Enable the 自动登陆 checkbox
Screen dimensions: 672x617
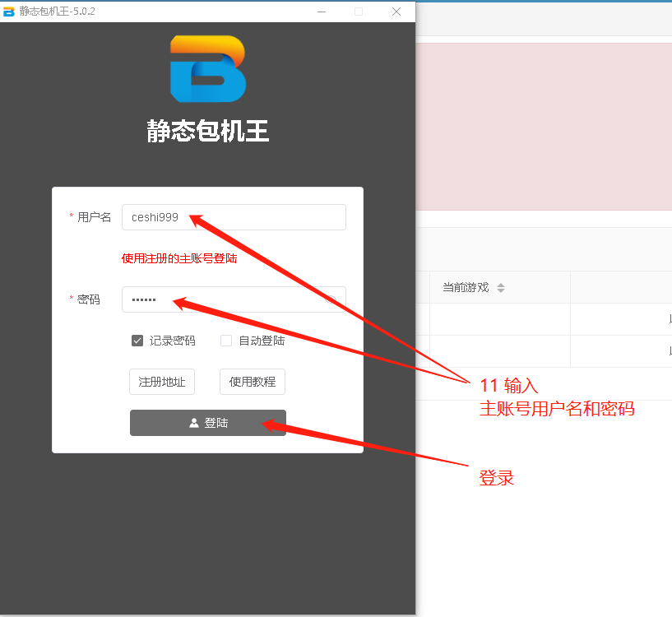click(226, 341)
